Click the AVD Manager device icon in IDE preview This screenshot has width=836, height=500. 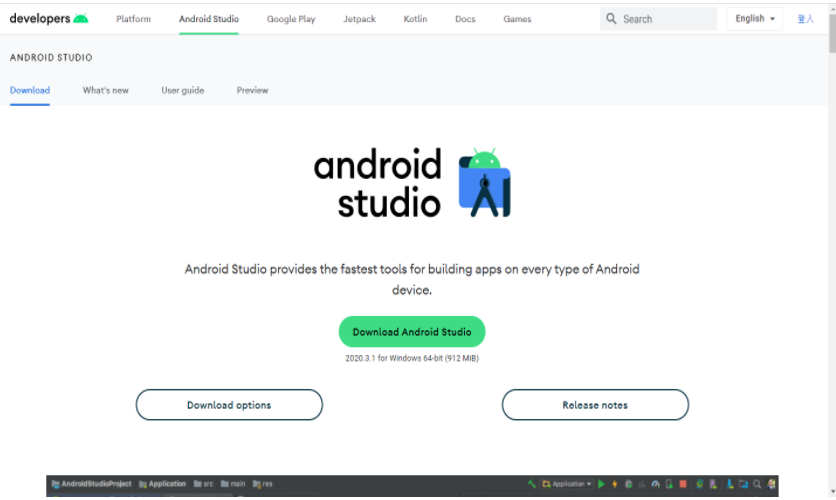tap(713, 484)
